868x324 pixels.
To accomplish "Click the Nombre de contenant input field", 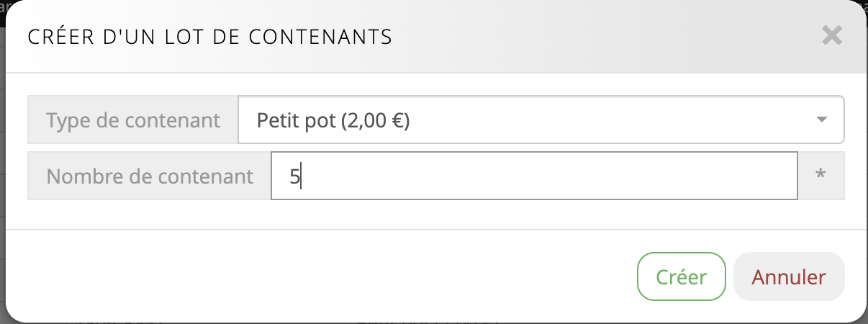I will click(x=534, y=175).
